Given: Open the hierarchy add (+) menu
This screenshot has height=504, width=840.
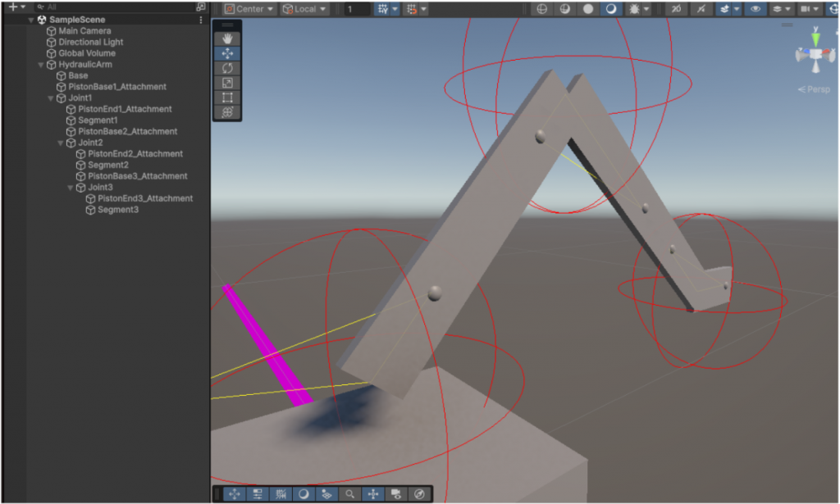Looking at the screenshot, I should (x=16, y=7).
